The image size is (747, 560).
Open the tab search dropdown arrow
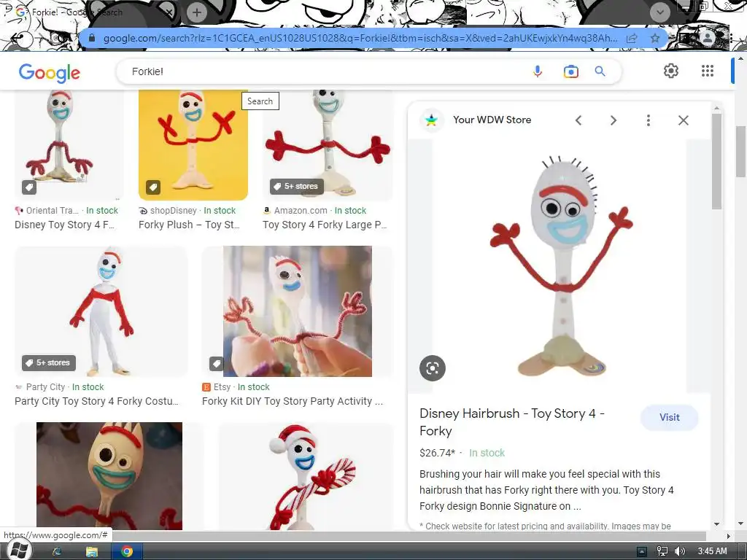[659, 12]
